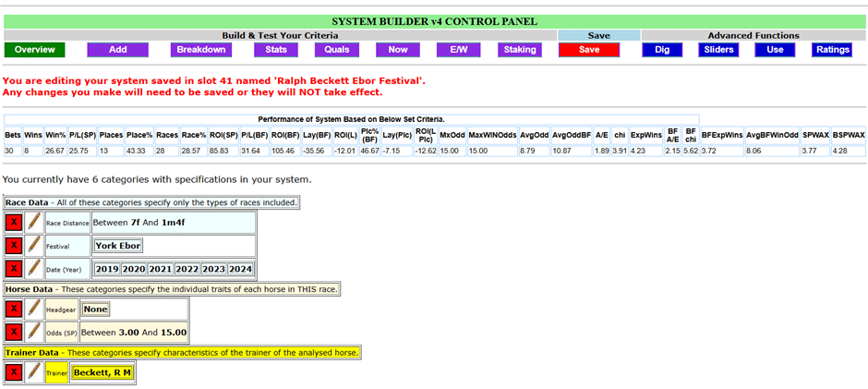Image resolution: width=868 pixels, height=389 pixels.
Task: Click pencil icon to edit Headgear criterion
Action: 33,310
